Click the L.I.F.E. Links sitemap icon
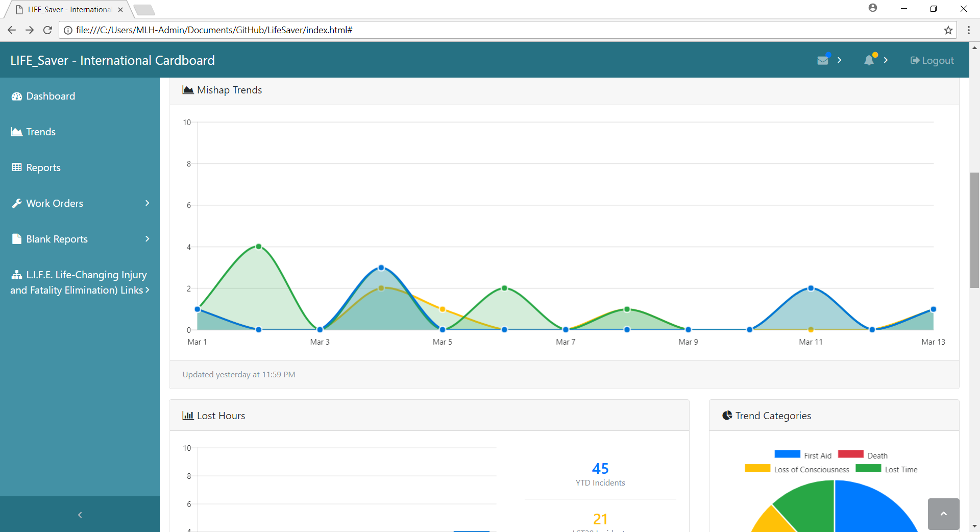The image size is (980, 532). (x=17, y=275)
